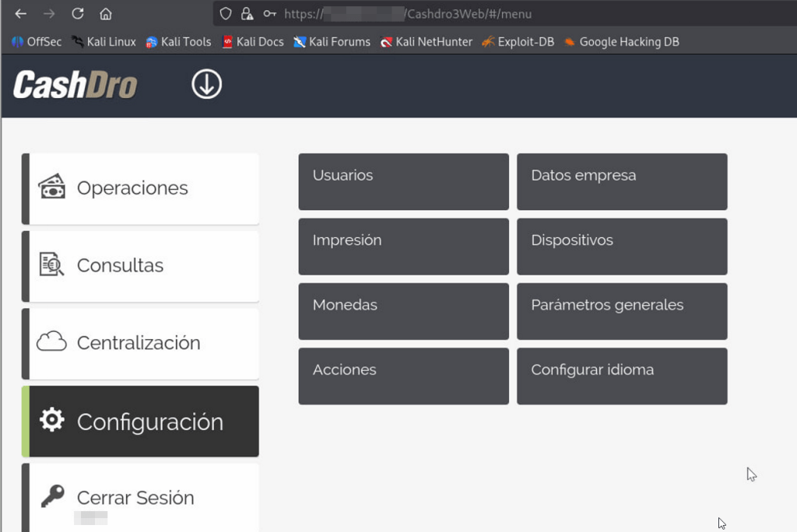This screenshot has height=532, width=797.
Task: Click the browser back arrow
Action: pyautogui.click(x=20, y=14)
